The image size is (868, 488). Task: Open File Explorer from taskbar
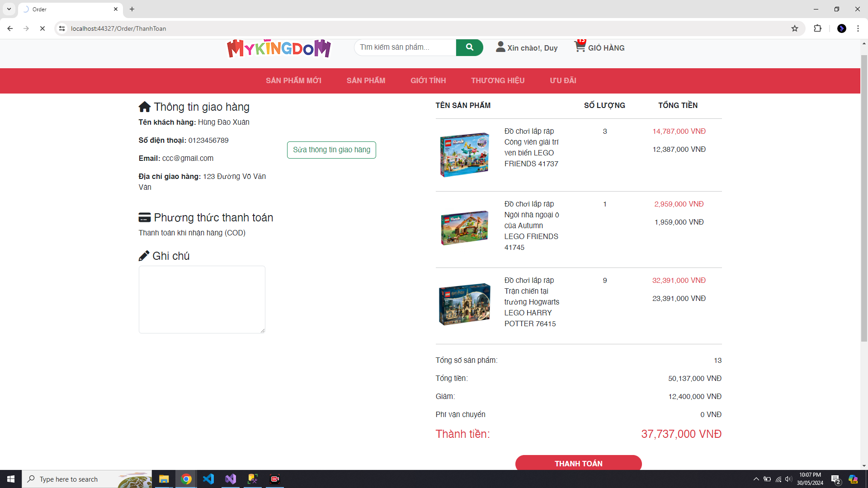(x=164, y=479)
